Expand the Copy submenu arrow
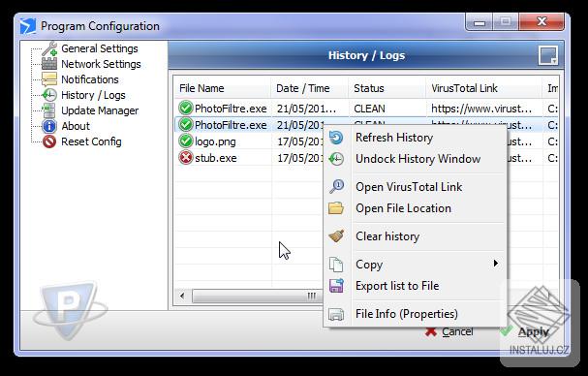The height and width of the screenshot is (376, 588). point(496,264)
